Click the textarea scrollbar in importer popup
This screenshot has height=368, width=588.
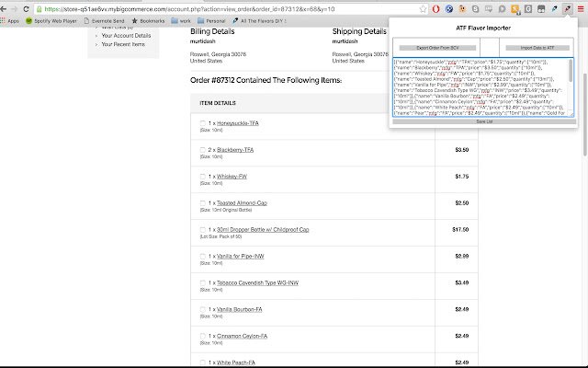tap(571, 71)
